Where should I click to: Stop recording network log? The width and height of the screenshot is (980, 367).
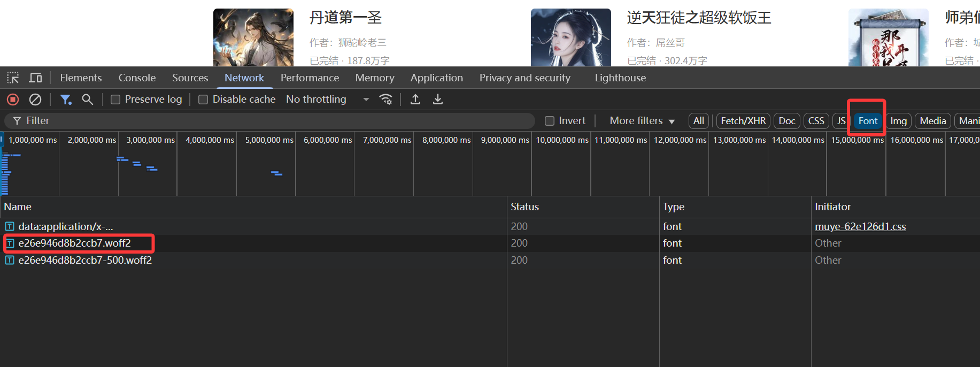13,100
